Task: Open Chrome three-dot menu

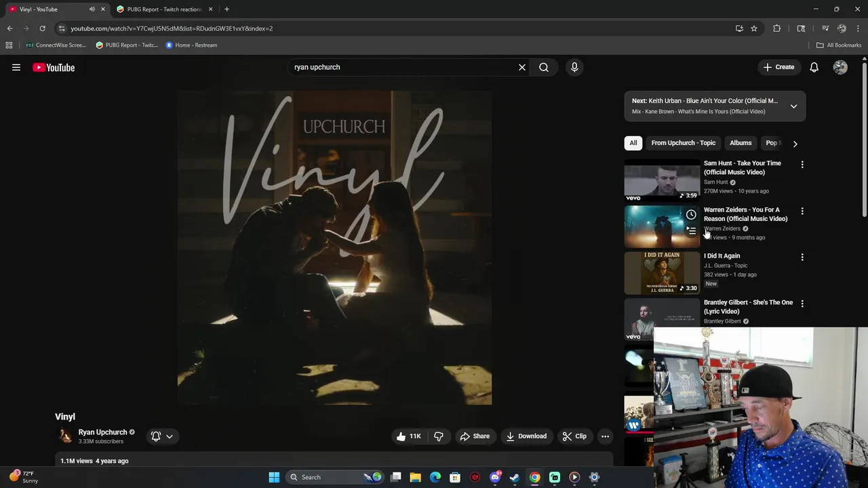Action: coord(859,28)
